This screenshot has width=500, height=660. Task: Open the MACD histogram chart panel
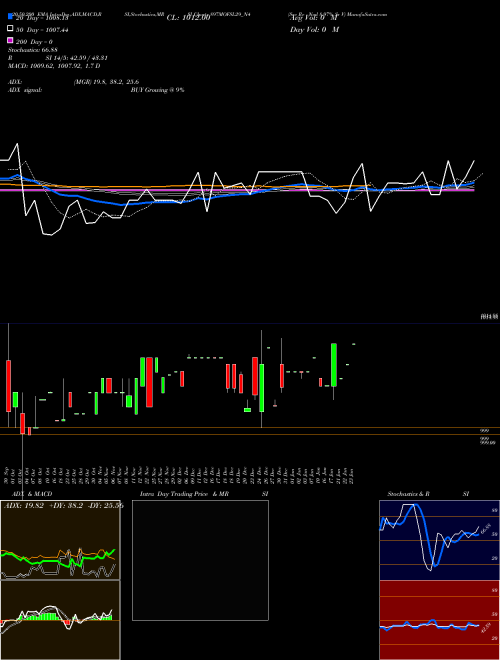coord(60,620)
